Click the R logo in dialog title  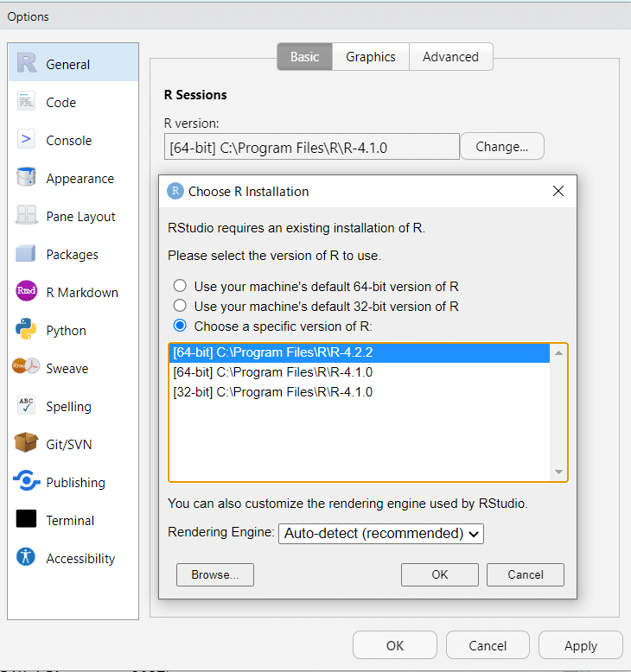pyautogui.click(x=175, y=191)
